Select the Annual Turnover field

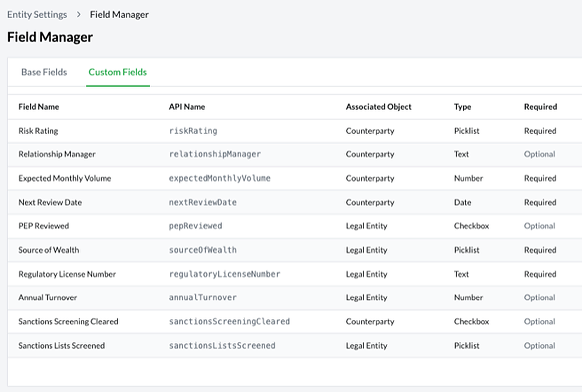[47, 298]
